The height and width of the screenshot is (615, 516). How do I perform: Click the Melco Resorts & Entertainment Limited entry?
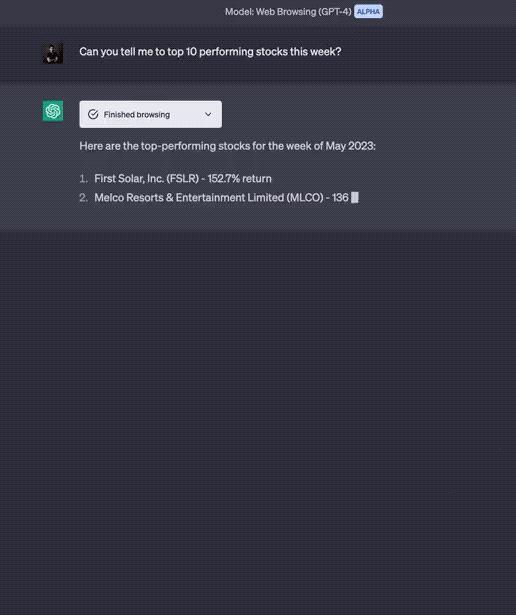[x=222, y=197]
